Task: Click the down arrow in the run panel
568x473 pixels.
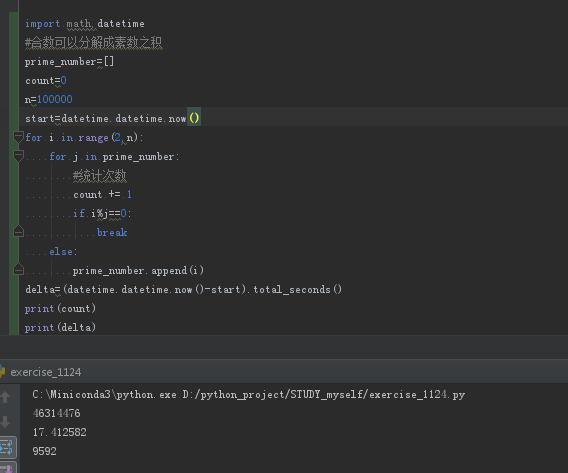Action: (5, 422)
